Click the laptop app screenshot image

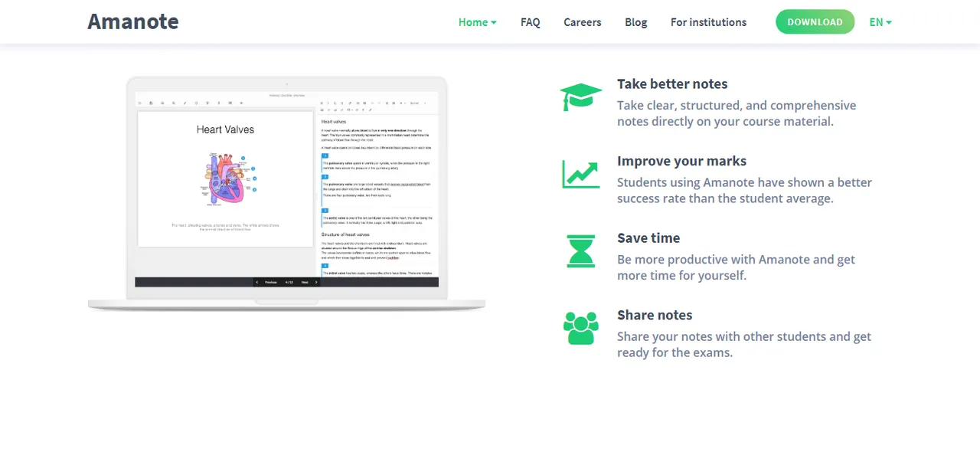click(286, 193)
